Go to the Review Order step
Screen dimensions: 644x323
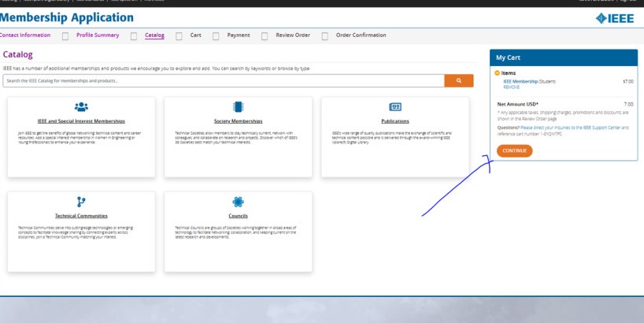(x=293, y=35)
